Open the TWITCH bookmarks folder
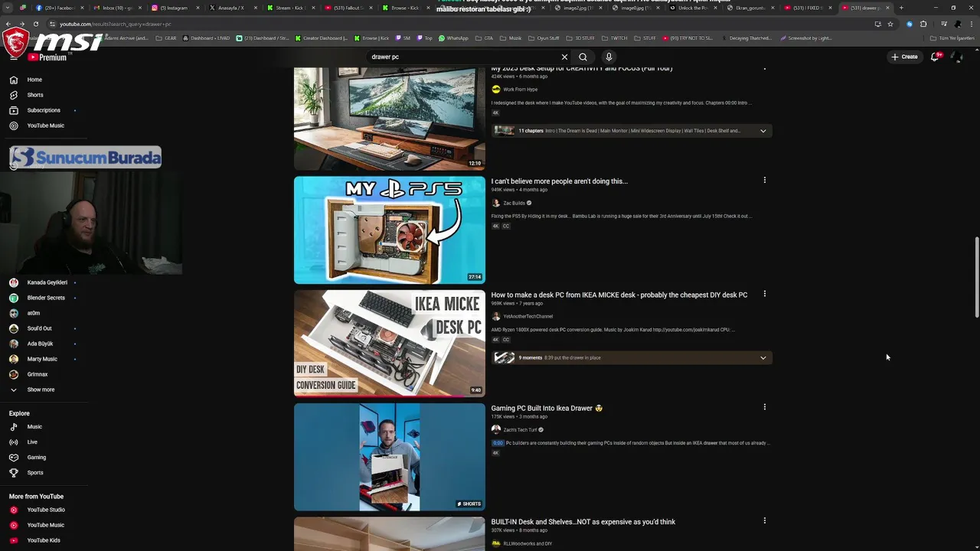This screenshot has height=551, width=980. (x=614, y=38)
